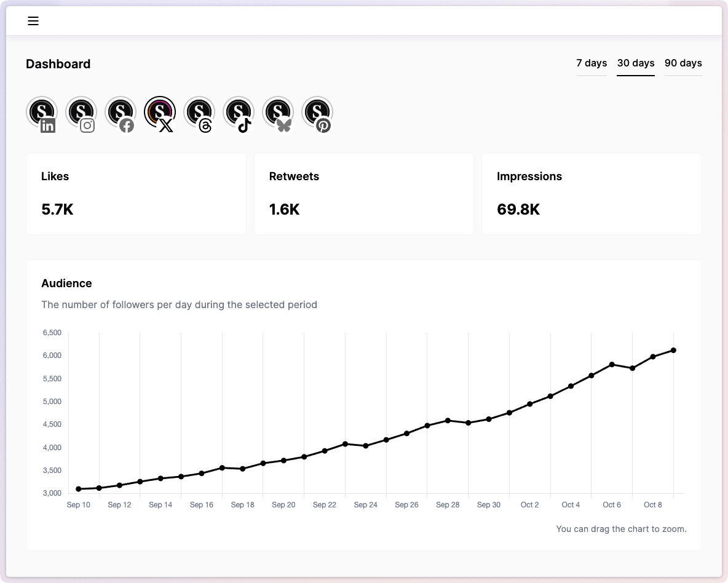Screen dimensions: 728x583
Task: Click the chart data point above Oct 6
Action: [612, 365]
